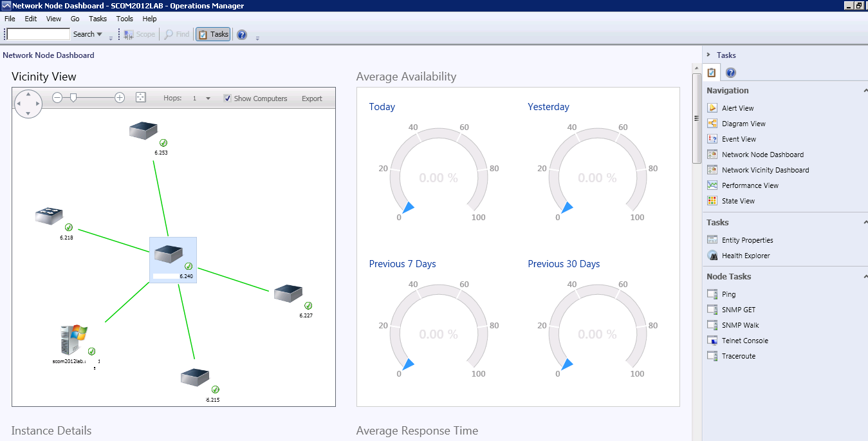
Task: Click the zoom out minus icon
Action: (57, 98)
